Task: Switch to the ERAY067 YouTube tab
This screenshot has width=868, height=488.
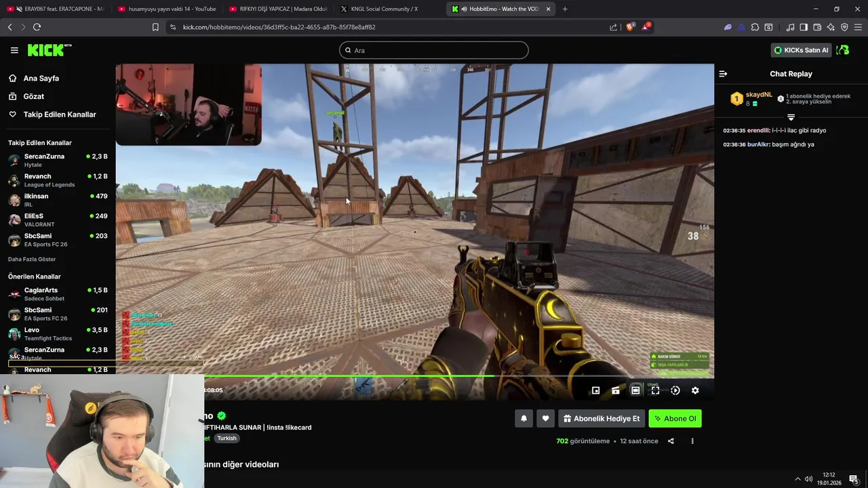Action: 56,9
